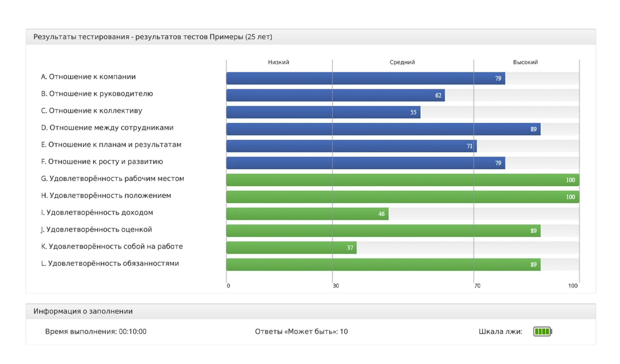Click label 'H. Удовлетворённость положением'
This screenshot has width=620, height=364.
(106, 195)
